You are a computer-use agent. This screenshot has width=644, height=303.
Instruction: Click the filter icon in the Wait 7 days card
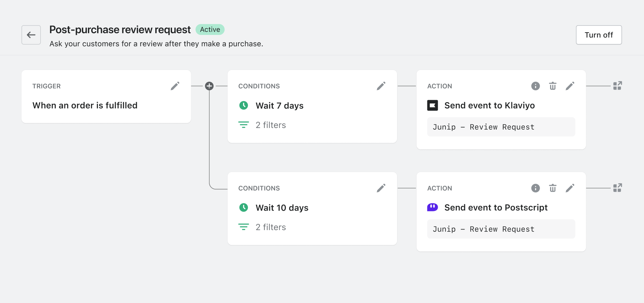pos(244,125)
